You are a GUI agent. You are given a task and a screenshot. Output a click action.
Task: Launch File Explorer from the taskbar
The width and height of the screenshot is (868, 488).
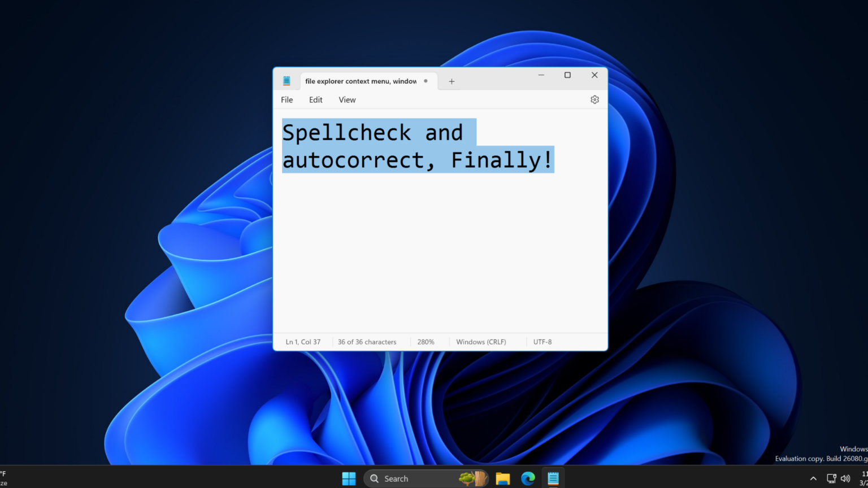coord(502,478)
